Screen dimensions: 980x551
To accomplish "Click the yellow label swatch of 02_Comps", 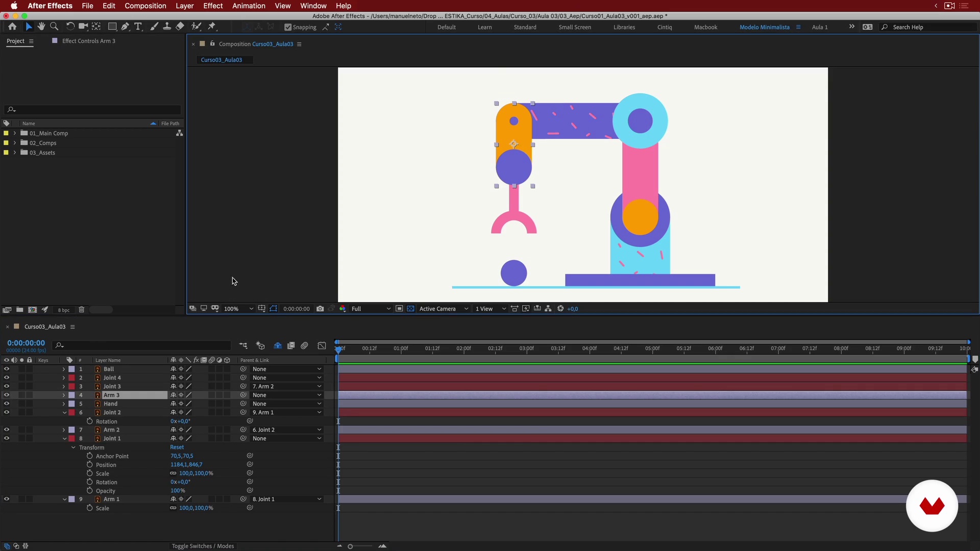I will [6, 143].
